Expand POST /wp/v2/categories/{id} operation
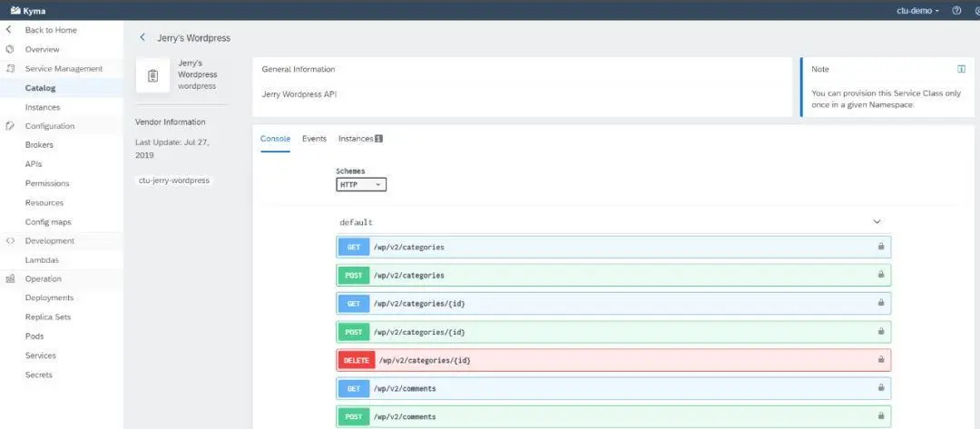 point(613,332)
